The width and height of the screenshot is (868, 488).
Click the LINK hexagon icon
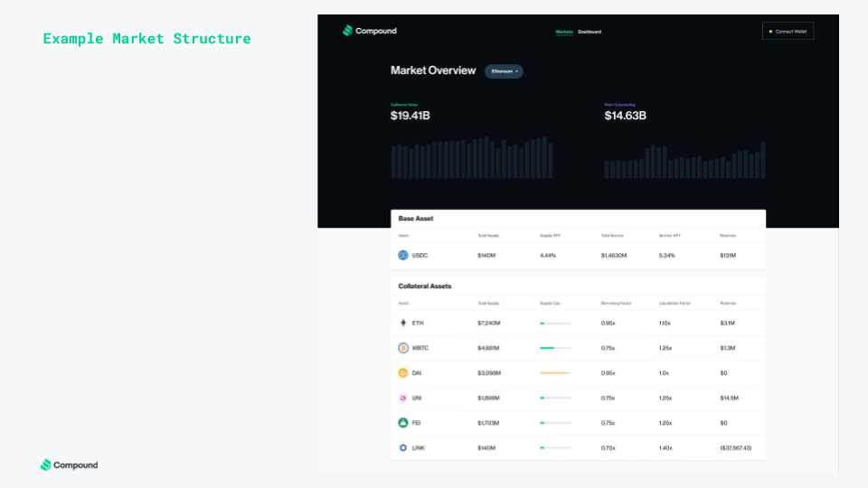point(403,447)
